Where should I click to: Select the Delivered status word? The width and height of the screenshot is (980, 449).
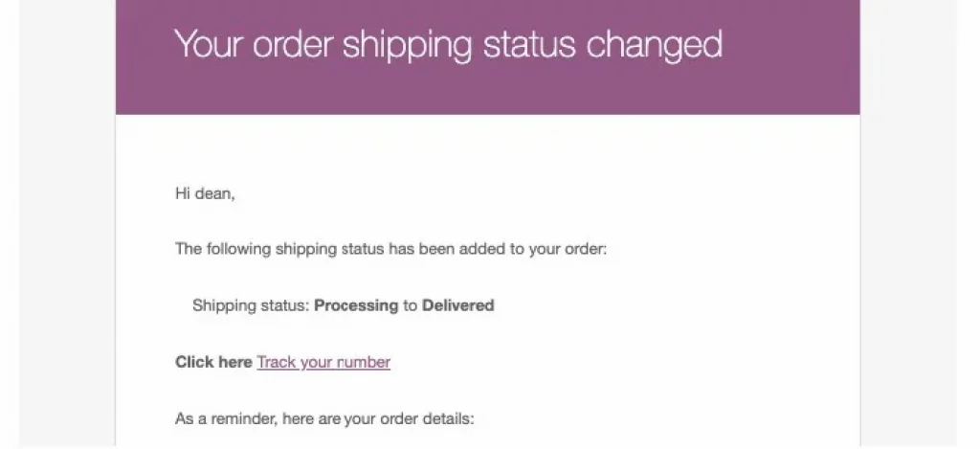click(x=458, y=305)
